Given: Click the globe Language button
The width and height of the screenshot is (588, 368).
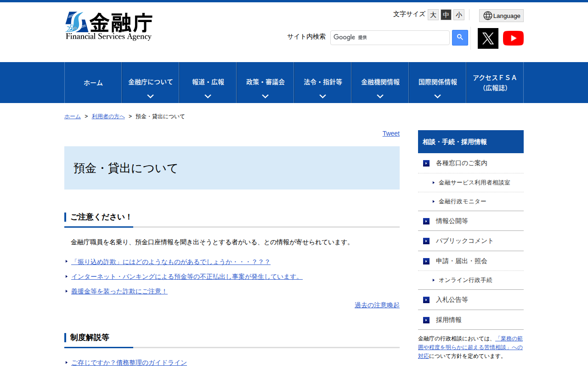Looking at the screenshot, I should (x=501, y=16).
